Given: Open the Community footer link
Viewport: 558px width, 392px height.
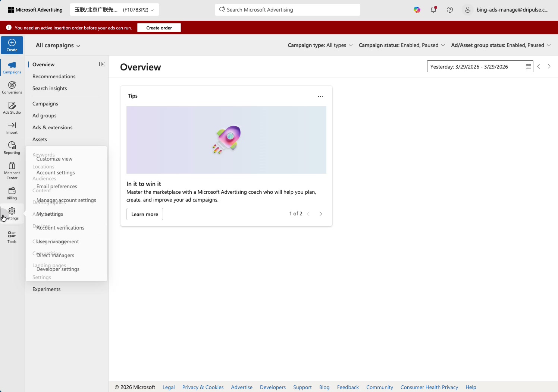Looking at the screenshot, I should [x=380, y=387].
